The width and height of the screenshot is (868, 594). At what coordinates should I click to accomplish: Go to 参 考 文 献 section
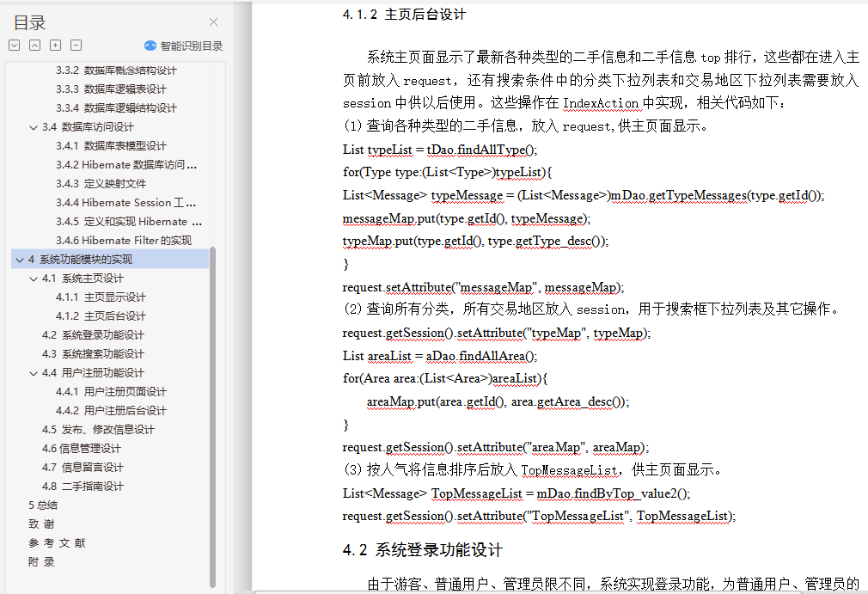(x=57, y=543)
